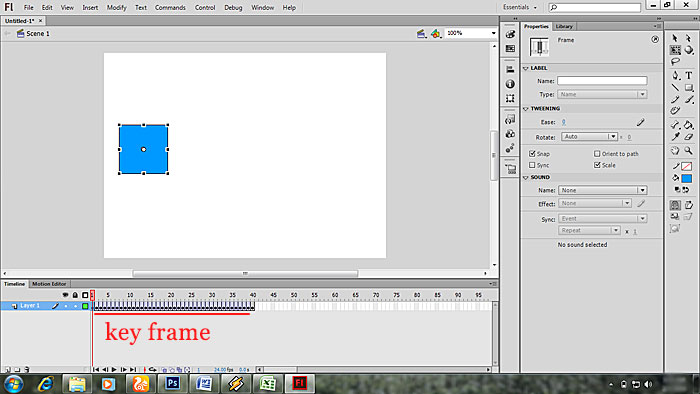Select the 3D Rotation tool
The height and width of the screenshot is (394, 700).
(689, 50)
